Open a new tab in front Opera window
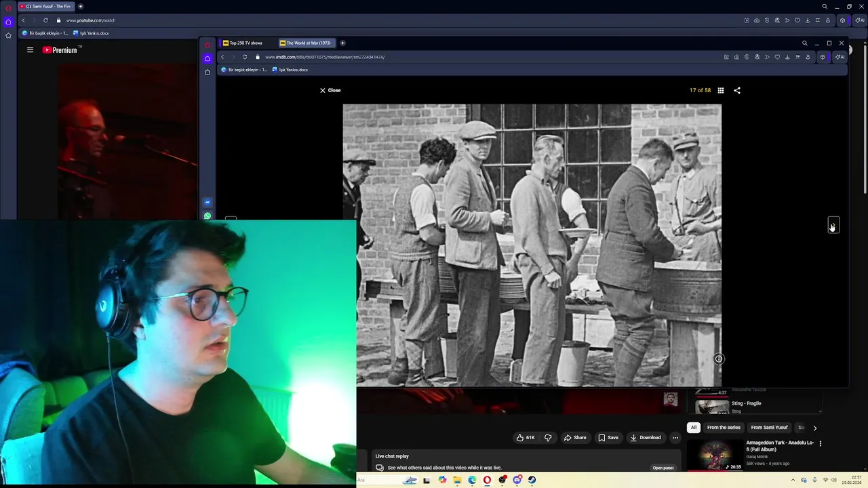The width and height of the screenshot is (868, 488). coord(342,43)
